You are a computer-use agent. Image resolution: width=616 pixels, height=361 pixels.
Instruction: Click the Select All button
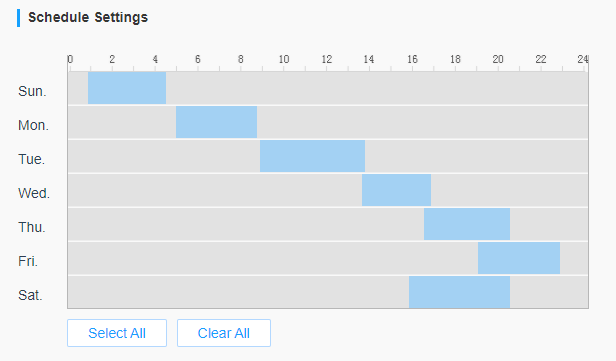[117, 333]
